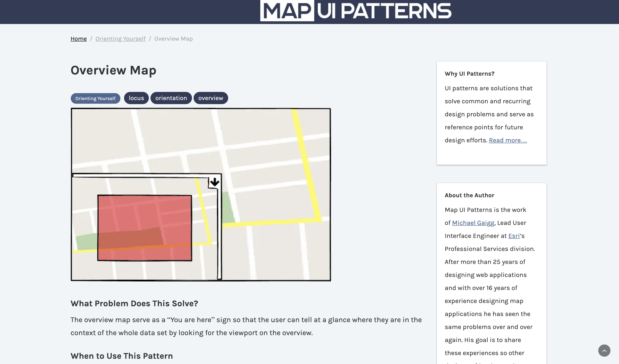Click the scroll-to-top arrow button
Viewport: 619px width, 364px height.
coord(605,351)
